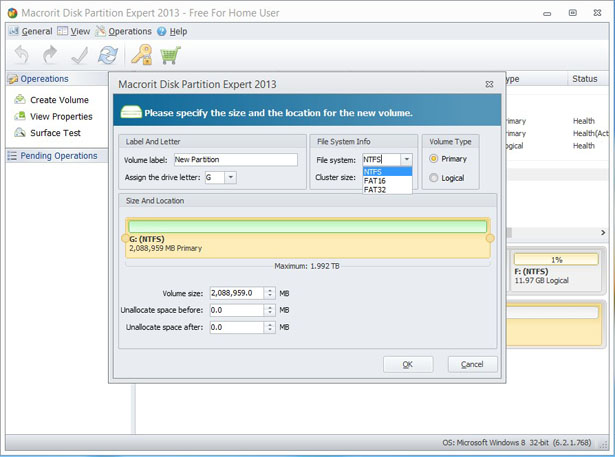Image resolution: width=615 pixels, height=457 pixels.
Task: Click the Help question mark icon
Action: click(x=162, y=31)
